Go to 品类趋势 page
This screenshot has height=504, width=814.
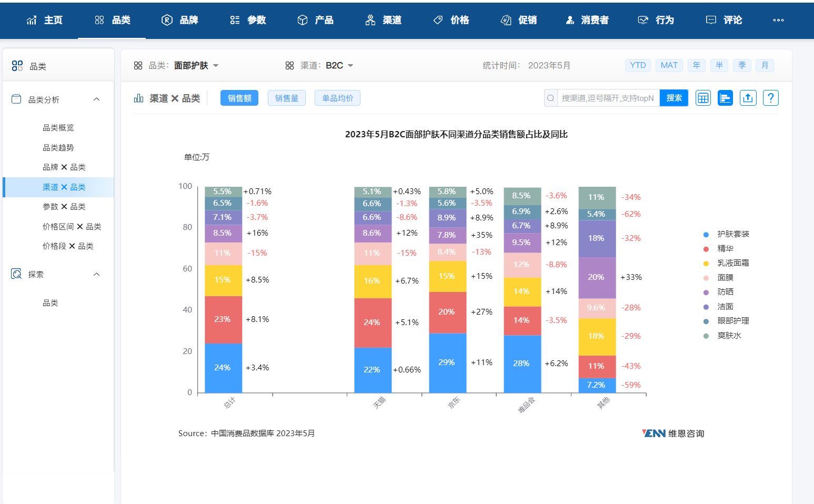[58, 148]
